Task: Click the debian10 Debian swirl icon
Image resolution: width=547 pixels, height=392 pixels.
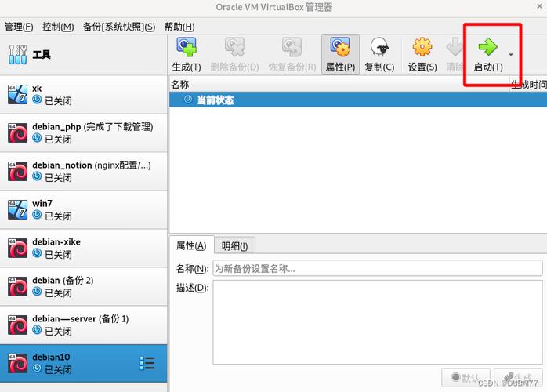Action: 17,363
